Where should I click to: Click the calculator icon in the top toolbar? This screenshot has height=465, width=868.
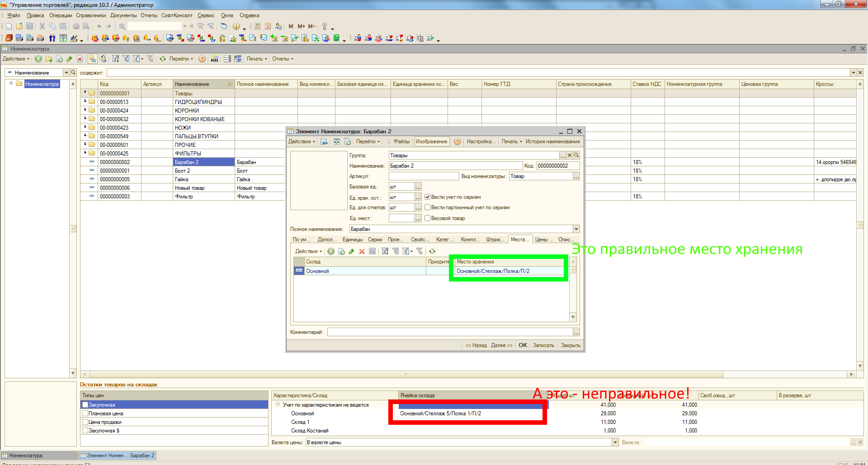tap(257, 26)
